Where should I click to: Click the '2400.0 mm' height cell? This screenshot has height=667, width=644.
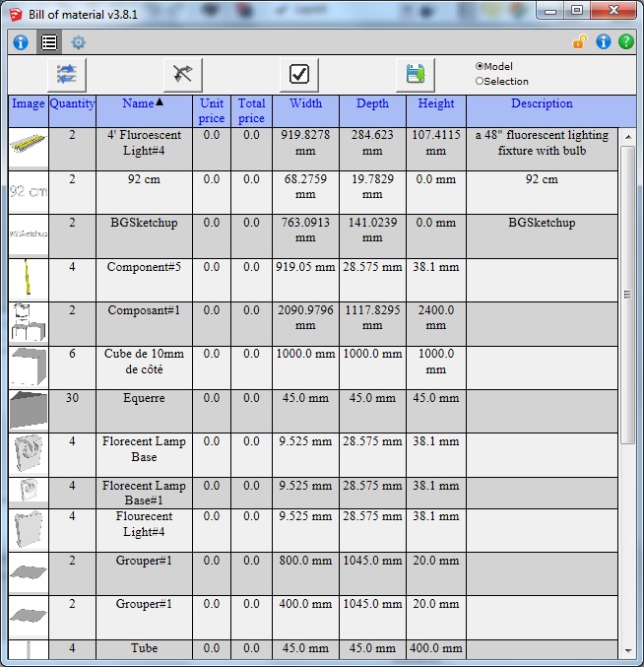click(x=436, y=323)
